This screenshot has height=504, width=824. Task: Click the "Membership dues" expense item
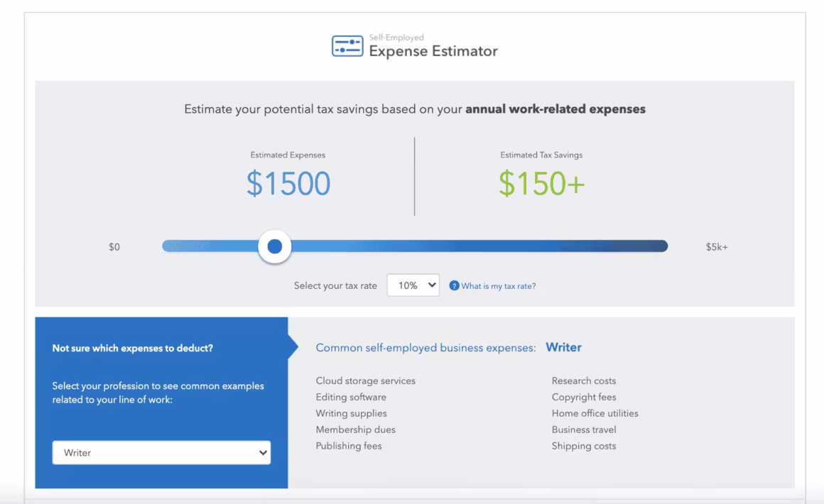pyautogui.click(x=356, y=430)
